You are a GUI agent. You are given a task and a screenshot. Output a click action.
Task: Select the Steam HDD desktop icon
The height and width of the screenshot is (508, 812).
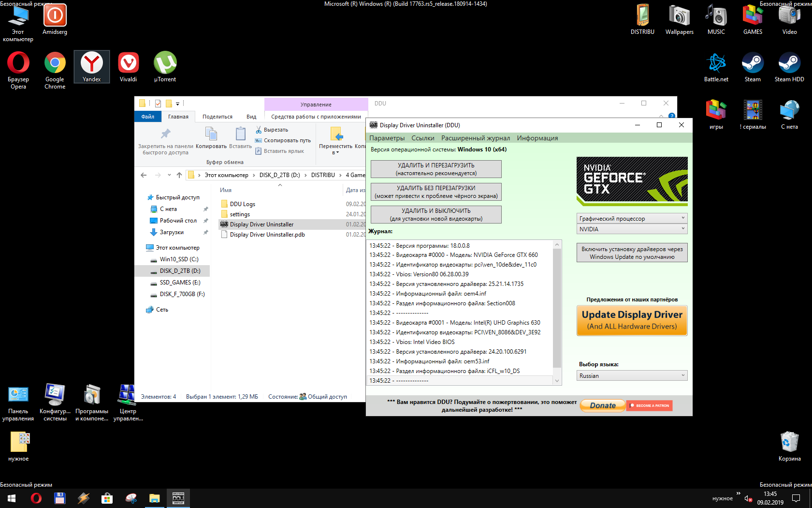coord(790,67)
